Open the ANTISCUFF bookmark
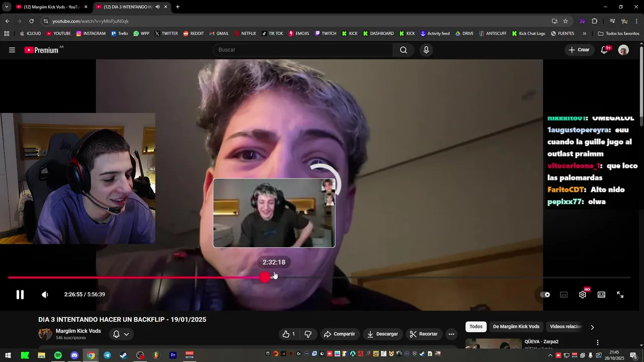The height and width of the screenshot is (362, 644). point(493,34)
